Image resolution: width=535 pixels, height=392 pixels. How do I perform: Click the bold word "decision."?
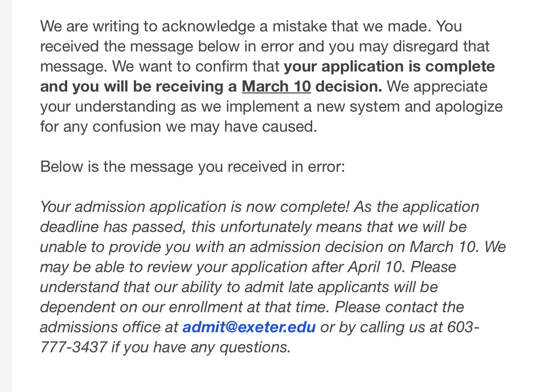(x=348, y=86)
